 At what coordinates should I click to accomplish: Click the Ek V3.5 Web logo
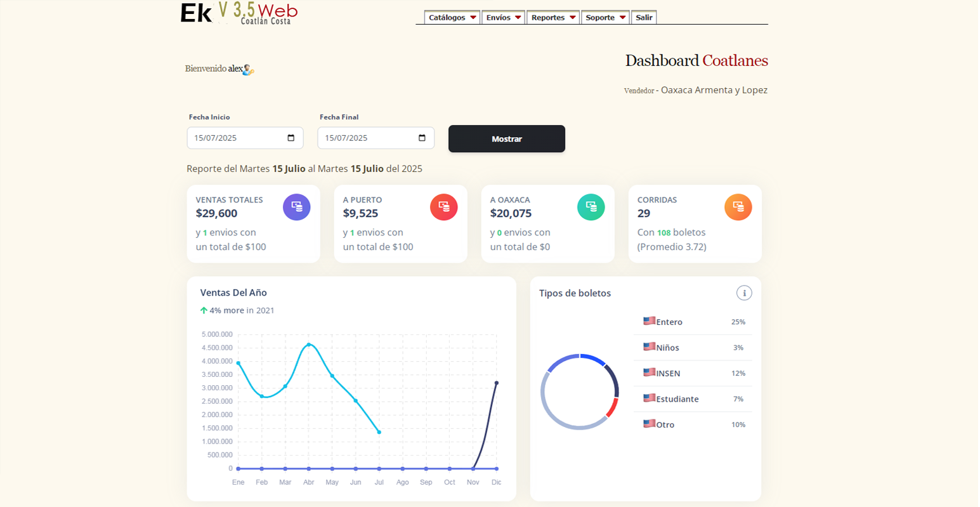click(239, 13)
